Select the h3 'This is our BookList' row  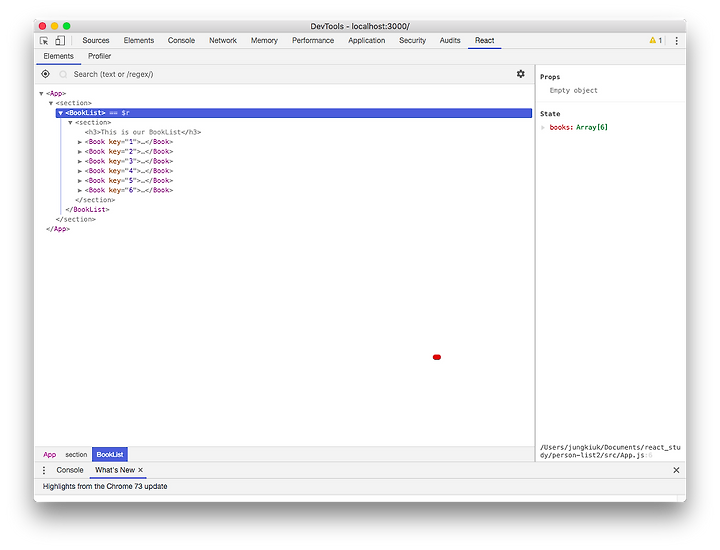click(143, 132)
